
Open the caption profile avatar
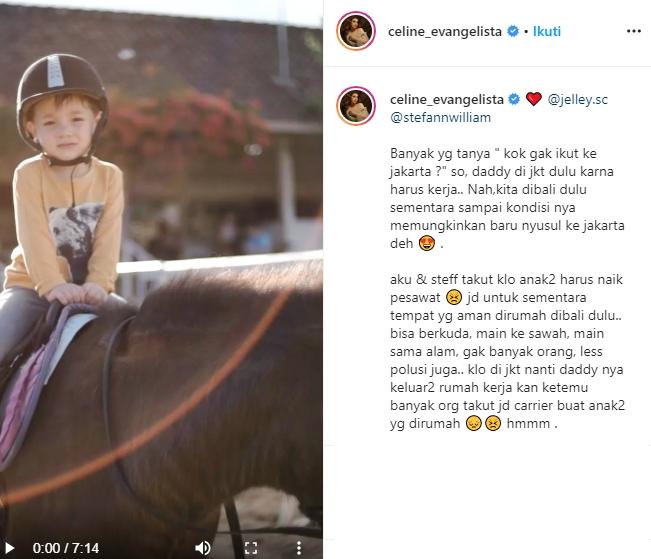pyautogui.click(x=356, y=106)
